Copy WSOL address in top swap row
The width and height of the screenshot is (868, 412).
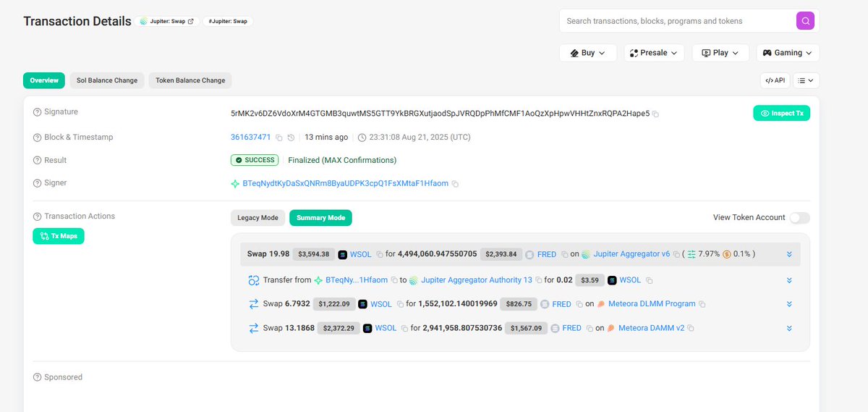pyautogui.click(x=378, y=255)
